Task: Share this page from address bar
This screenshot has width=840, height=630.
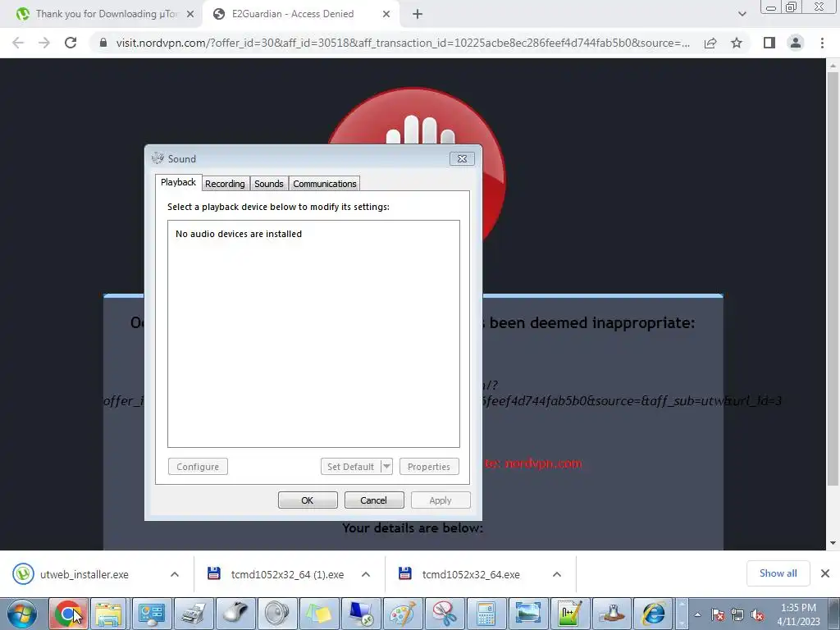Action: coord(710,43)
